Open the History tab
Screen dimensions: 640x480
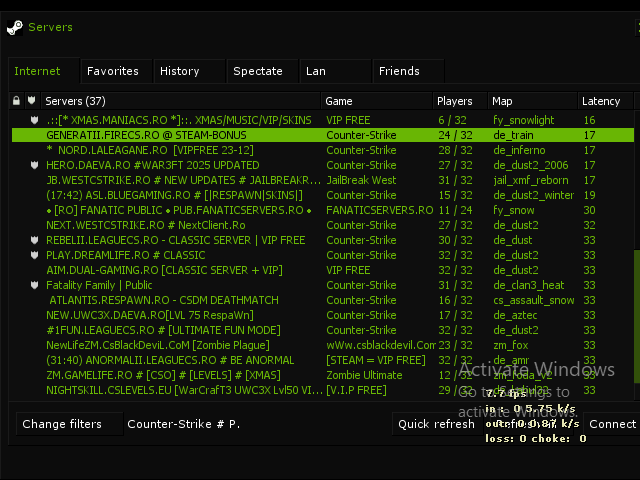[189, 71]
